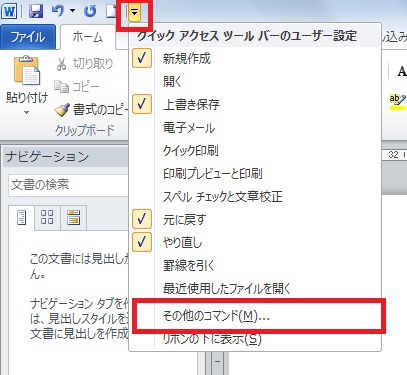The height and width of the screenshot is (375, 407).
Task: Open the ファイル tab
Action: 28,36
